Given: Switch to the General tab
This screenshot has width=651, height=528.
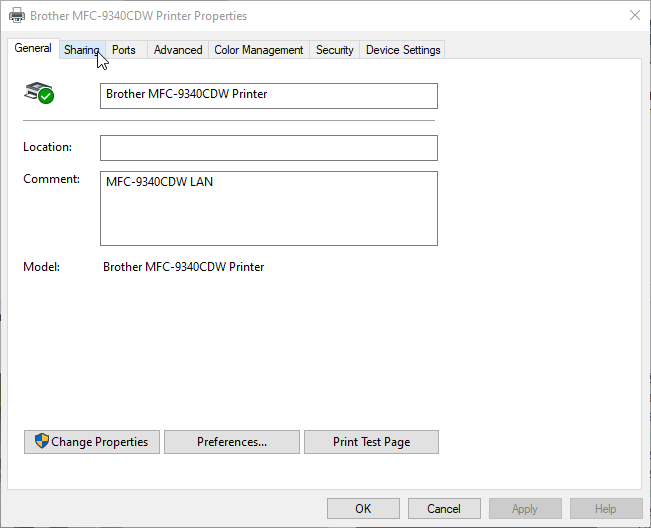Looking at the screenshot, I should [x=33, y=48].
